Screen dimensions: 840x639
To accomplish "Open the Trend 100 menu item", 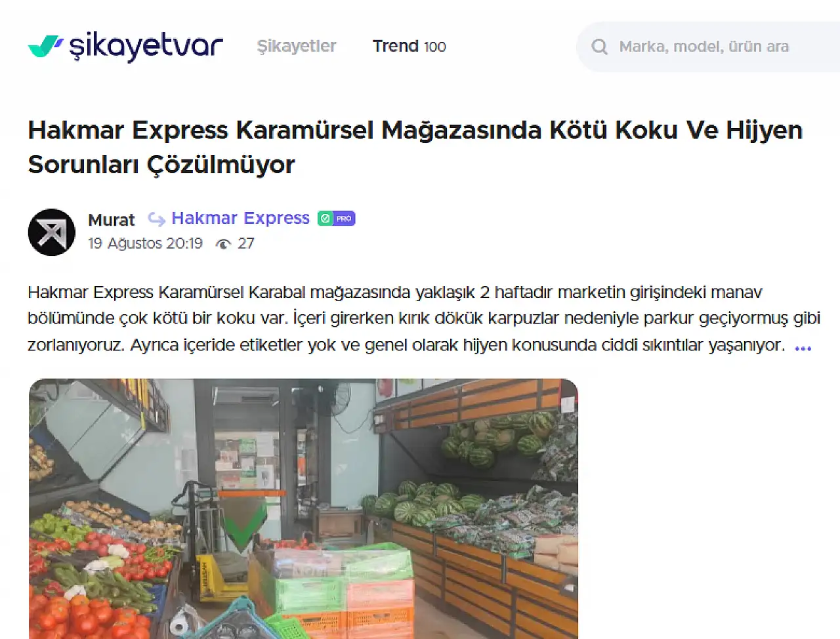I will point(409,46).
